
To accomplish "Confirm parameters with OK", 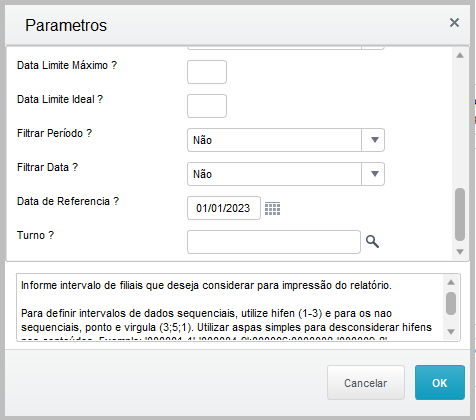I will [440, 383].
